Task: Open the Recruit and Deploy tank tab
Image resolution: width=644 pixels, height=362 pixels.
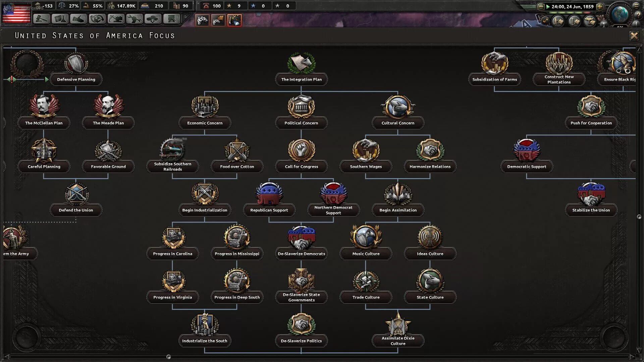Action: tap(153, 19)
